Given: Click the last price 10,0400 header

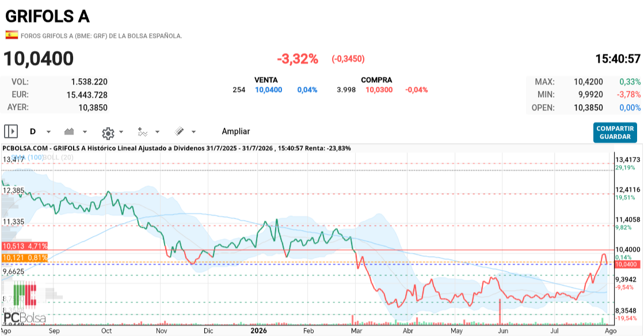Looking at the screenshot, I should (x=39, y=59).
